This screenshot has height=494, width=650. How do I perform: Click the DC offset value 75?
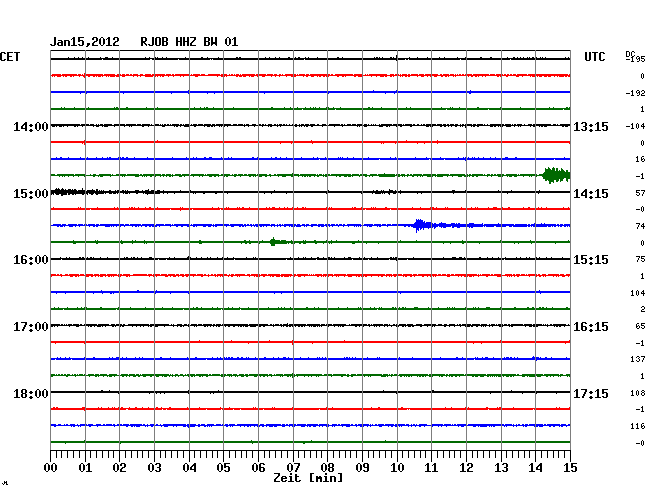click(640, 259)
